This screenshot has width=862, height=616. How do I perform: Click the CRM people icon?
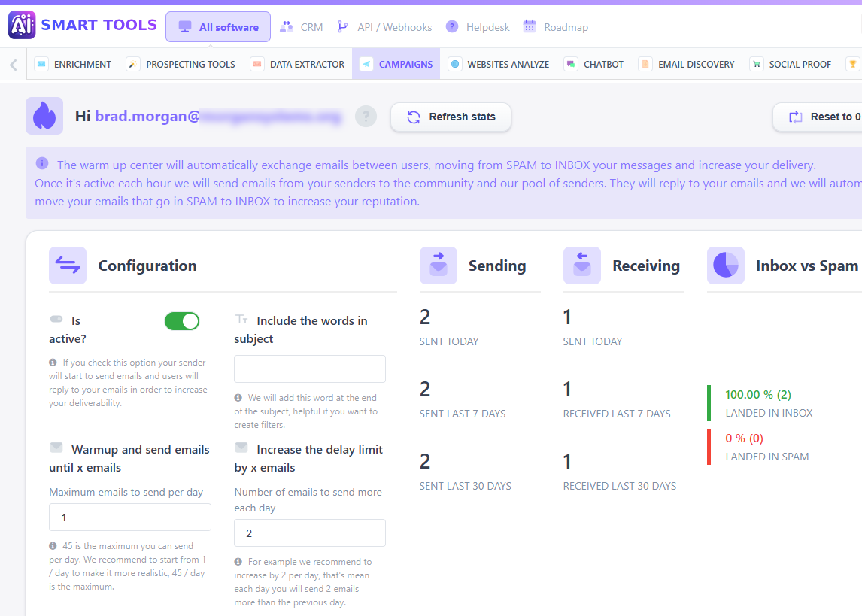[x=287, y=26]
